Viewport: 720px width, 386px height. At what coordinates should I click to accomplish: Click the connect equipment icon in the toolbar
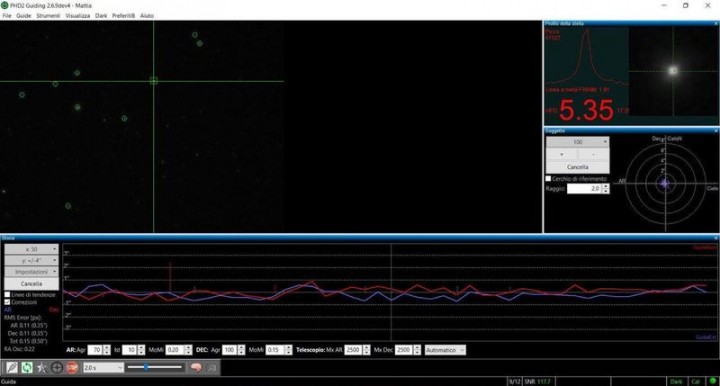(x=12, y=367)
